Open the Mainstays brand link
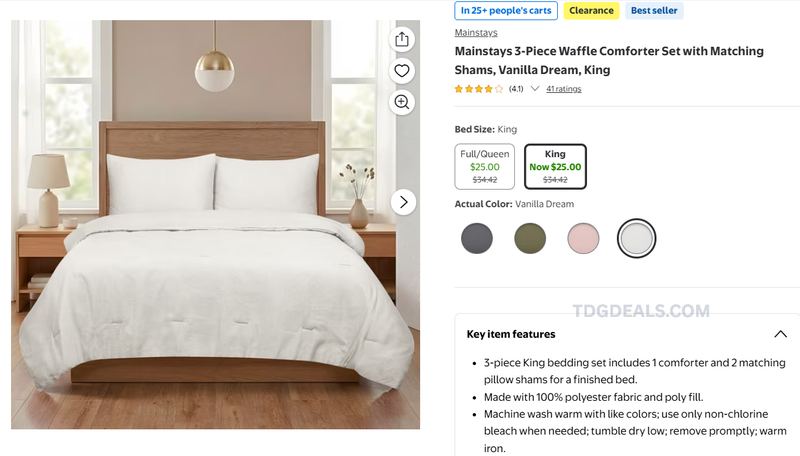The image size is (800, 456). point(476,33)
